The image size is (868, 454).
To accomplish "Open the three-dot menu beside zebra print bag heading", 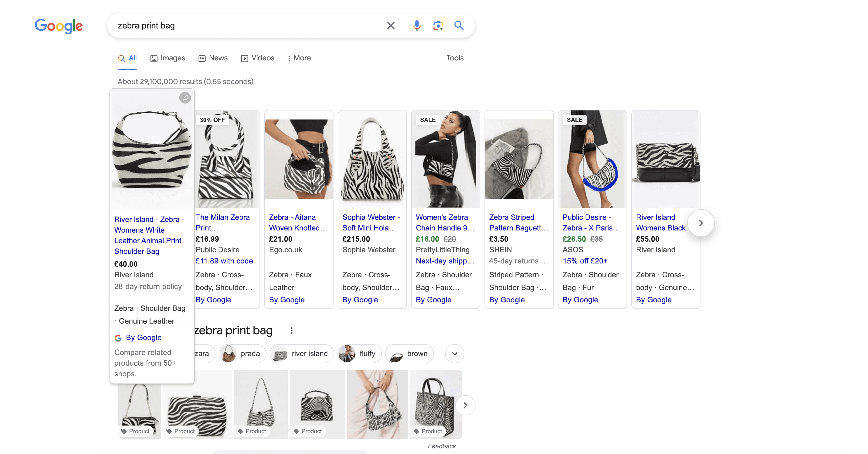I will tap(291, 331).
